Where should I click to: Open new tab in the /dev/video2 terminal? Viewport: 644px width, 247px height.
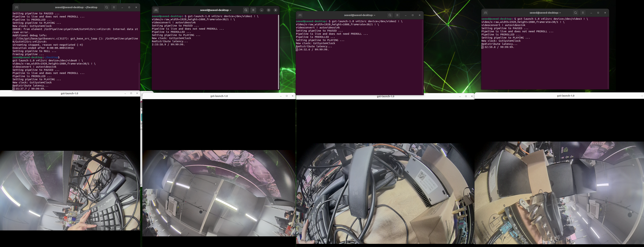point(300,15)
